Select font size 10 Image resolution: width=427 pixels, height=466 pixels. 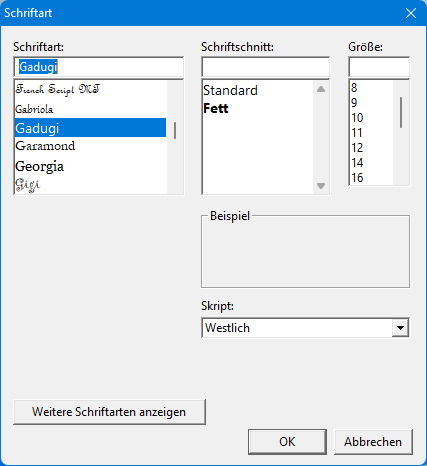(371, 118)
